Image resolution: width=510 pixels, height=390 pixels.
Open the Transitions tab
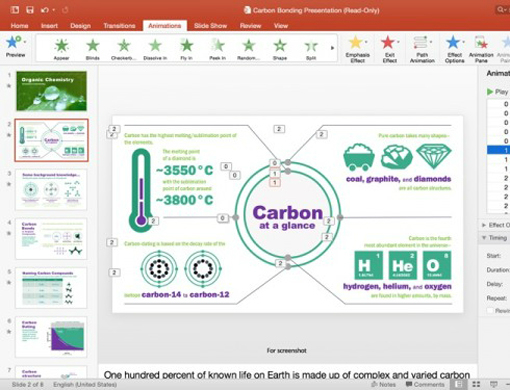119,26
